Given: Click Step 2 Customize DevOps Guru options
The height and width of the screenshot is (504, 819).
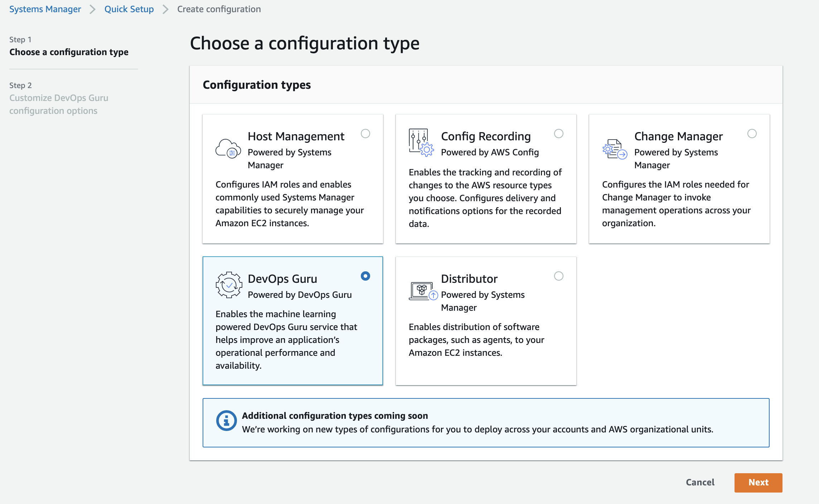Looking at the screenshot, I should (x=59, y=104).
